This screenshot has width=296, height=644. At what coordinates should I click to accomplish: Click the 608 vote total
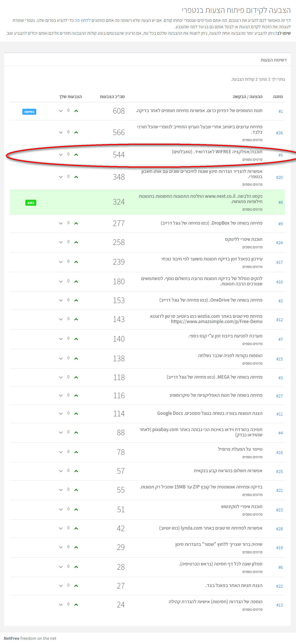(x=119, y=111)
